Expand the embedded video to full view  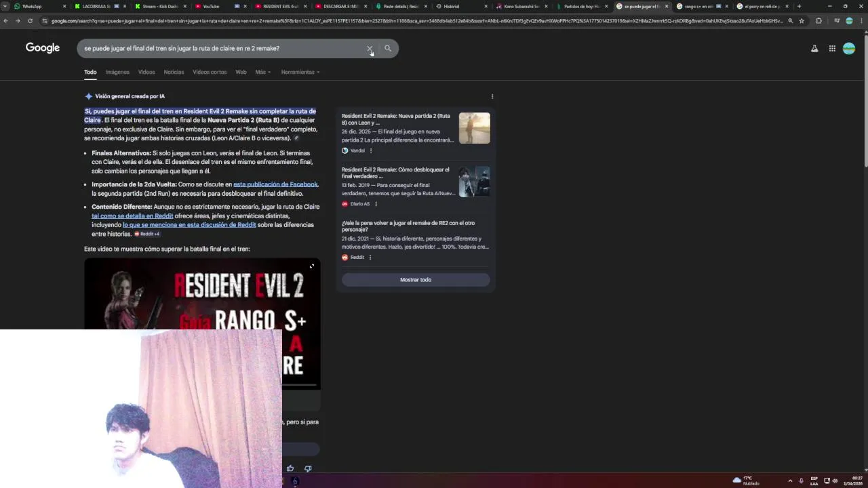(312, 266)
